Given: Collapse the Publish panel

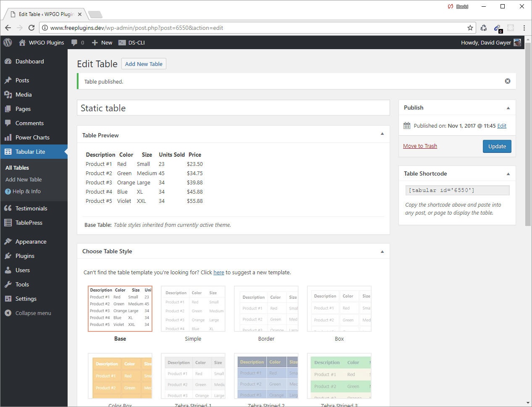Looking at the screenshot, I should tap(508, 108).
